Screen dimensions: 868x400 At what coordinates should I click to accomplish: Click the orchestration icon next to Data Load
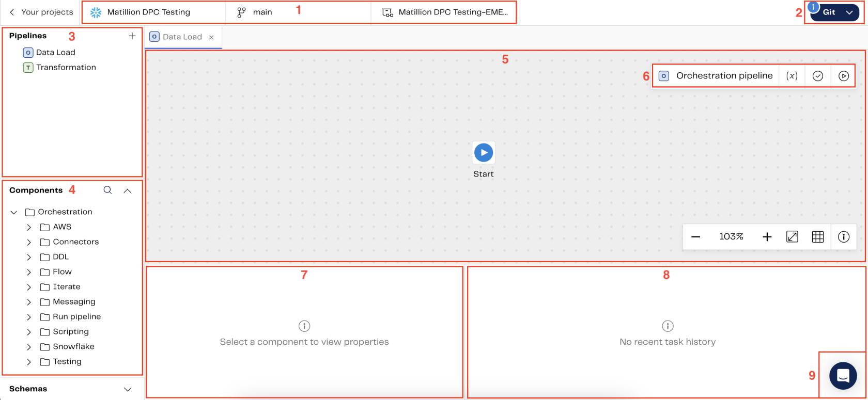28,52
